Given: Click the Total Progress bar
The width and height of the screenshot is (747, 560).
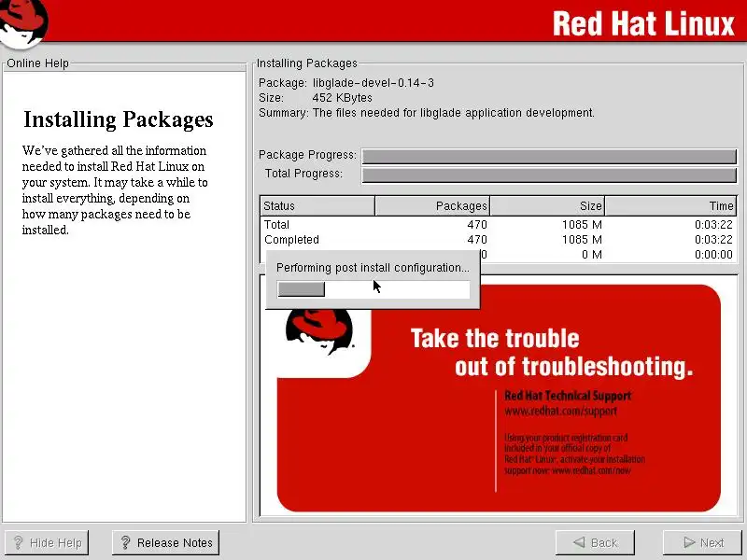Looking at the screenshot, I should click(549, 175).
